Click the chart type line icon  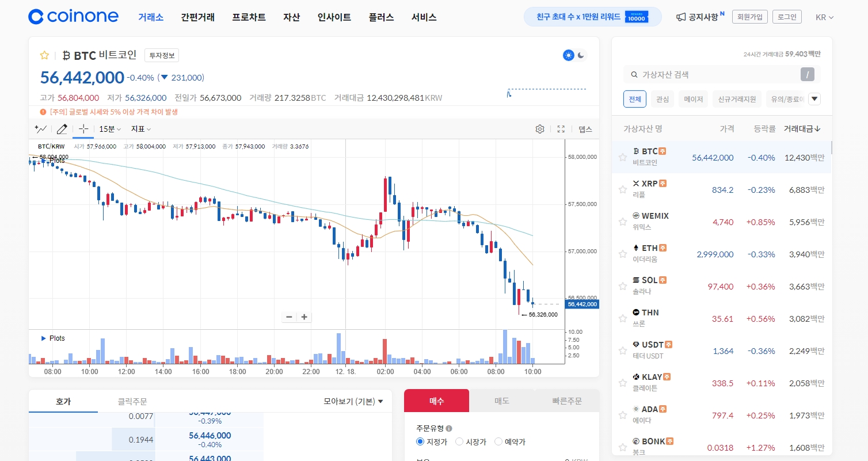point(40,129)
